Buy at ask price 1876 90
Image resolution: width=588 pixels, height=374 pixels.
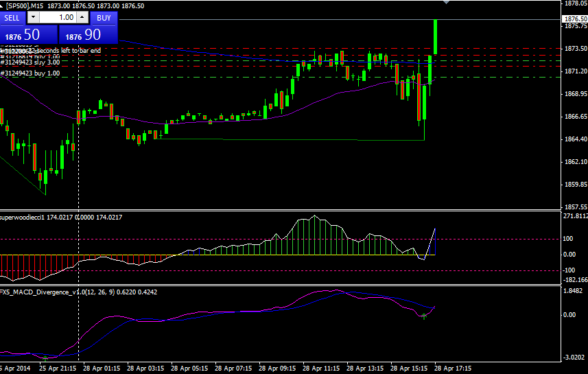pos(89,35)
